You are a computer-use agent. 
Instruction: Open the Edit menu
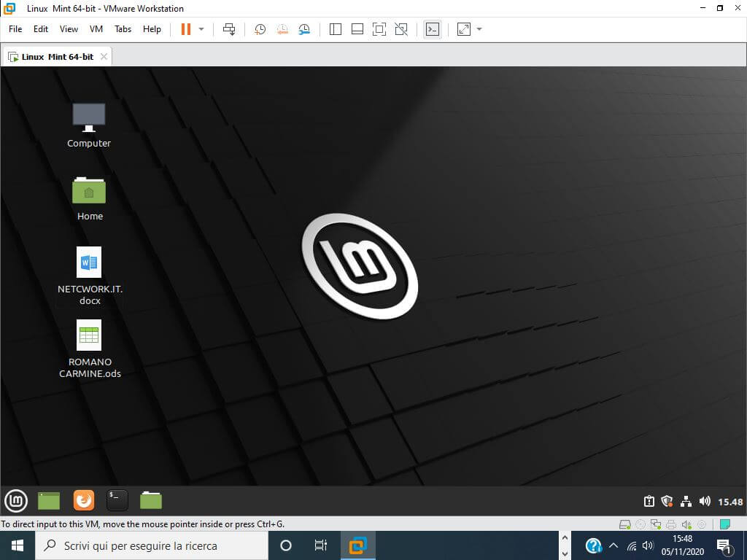tap(41, 29)
